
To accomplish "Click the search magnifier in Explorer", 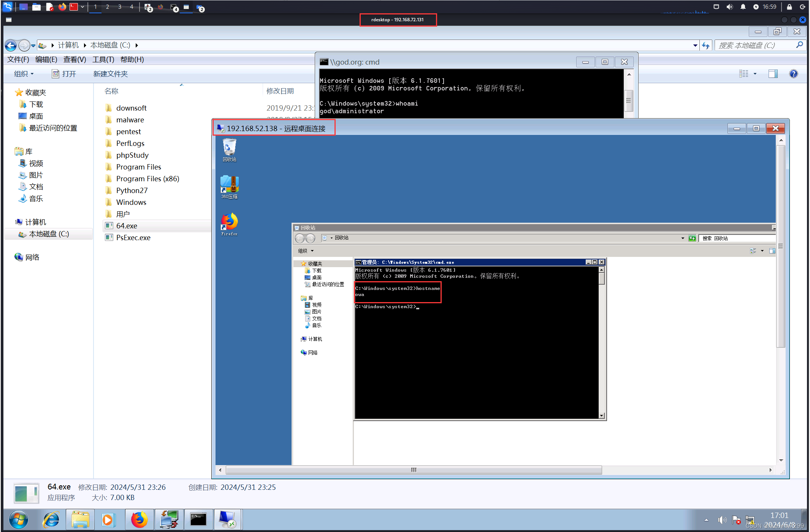I will [x=800, y=45].
